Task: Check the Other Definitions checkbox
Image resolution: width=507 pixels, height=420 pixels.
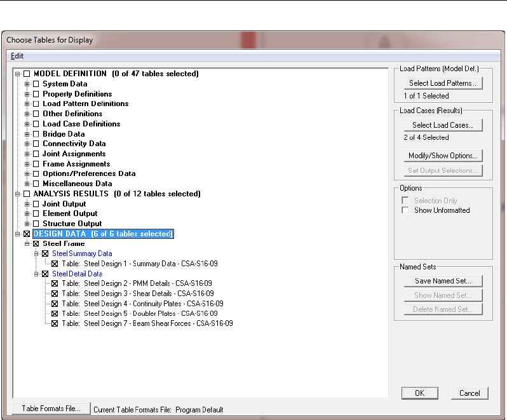Action: (36, 114)
